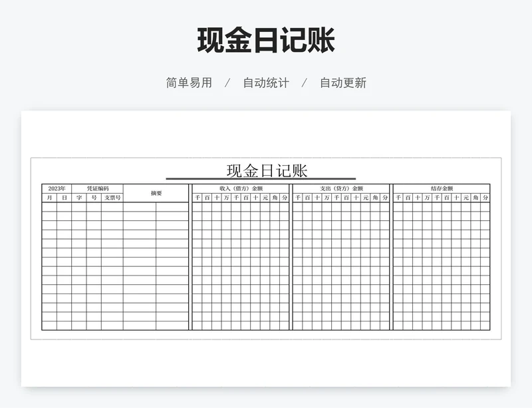This screenshot has width=532, height=408.
Task: Click the 号 column header under 凭证编码
Action: (x=94, y=198)
